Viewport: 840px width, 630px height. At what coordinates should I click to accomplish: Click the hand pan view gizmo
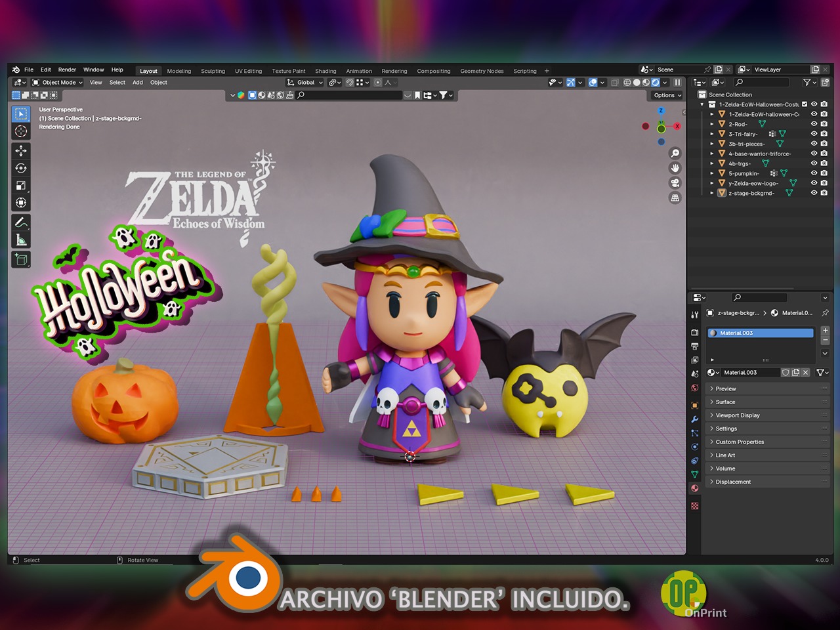[675, 168]
